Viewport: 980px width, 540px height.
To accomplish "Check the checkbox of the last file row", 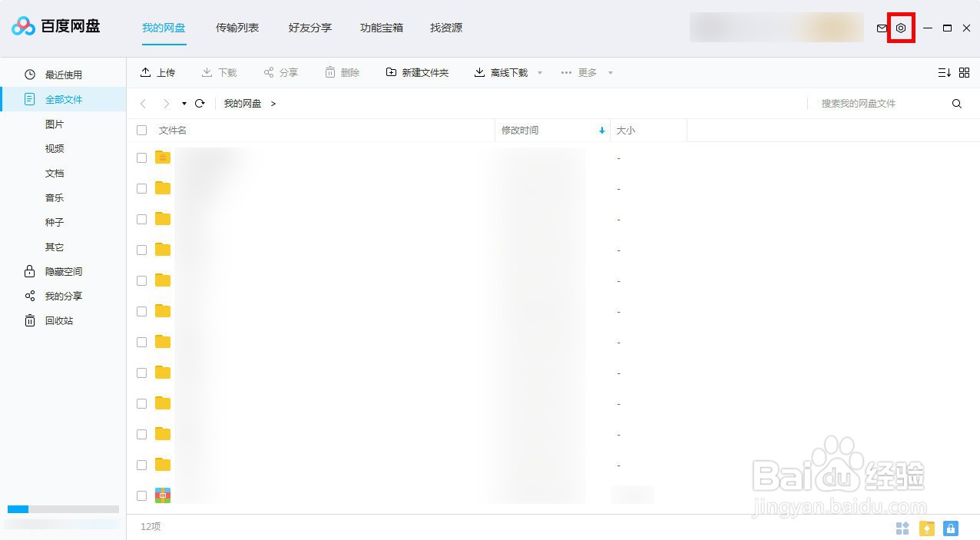I will coord(141,495).
